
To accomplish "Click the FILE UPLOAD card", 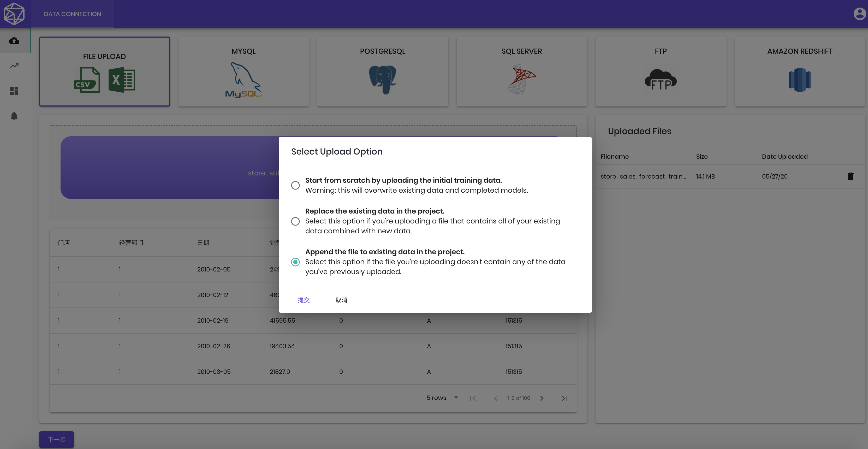I will coord(104,72).
